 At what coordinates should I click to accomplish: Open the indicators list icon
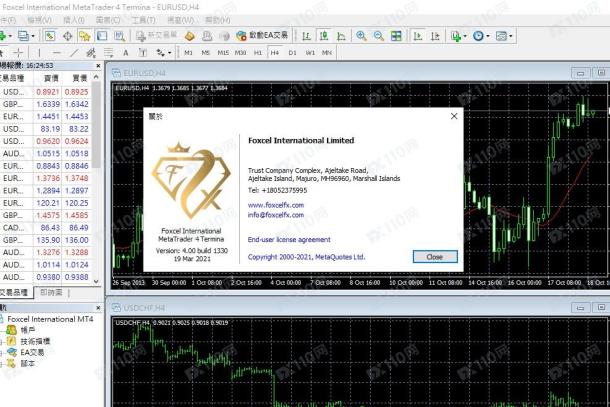(456, 36)
